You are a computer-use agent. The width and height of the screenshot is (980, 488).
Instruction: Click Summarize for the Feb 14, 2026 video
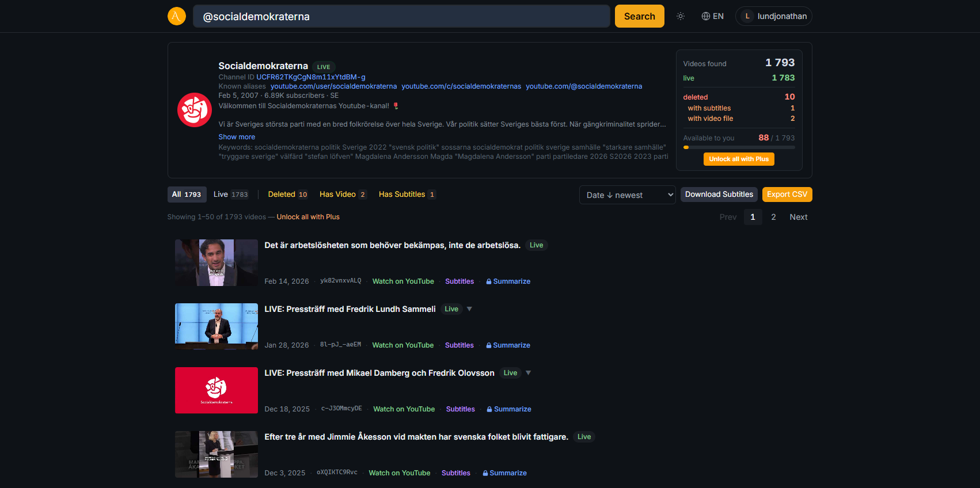pyautogui.click(x=508, y=281)
